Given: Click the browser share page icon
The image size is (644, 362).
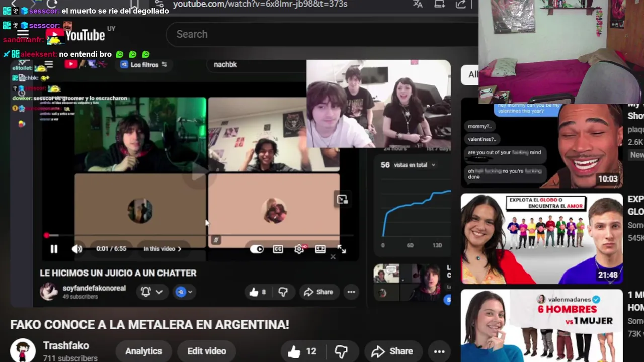Looking at the screenshot, I should point(461,4).
